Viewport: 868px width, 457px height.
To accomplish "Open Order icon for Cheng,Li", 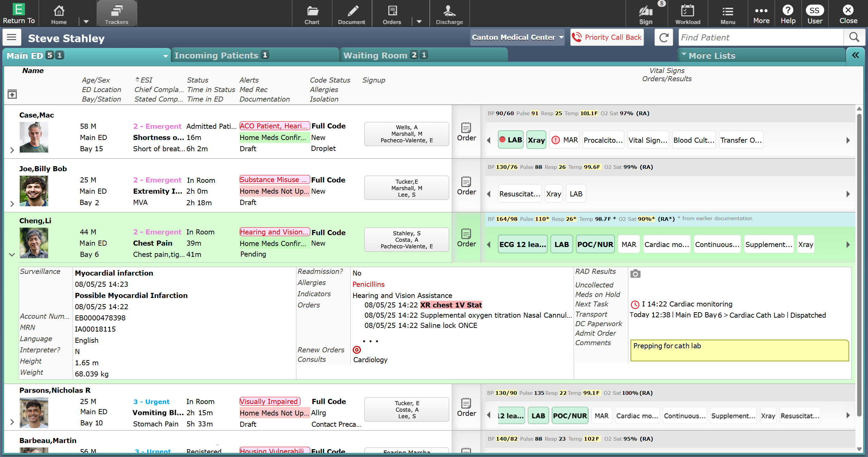I will pyautogui.click(x=466, y=238).
